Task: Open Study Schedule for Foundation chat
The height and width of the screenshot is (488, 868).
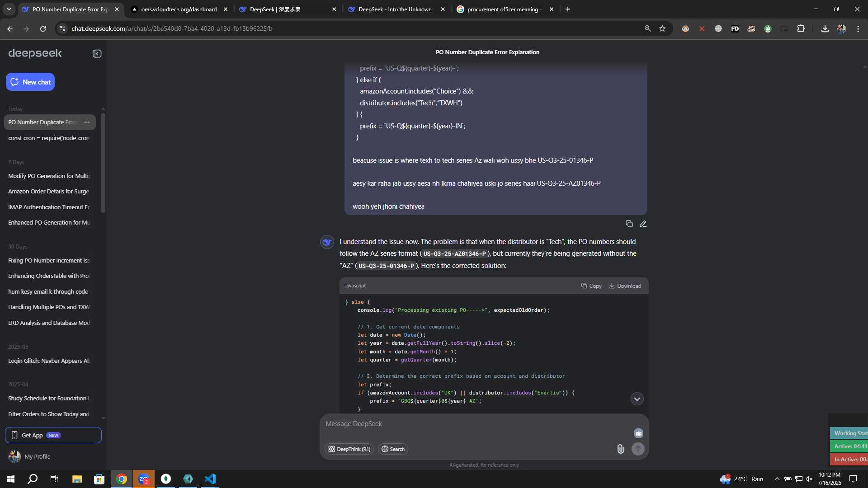Action: point(50,398)
